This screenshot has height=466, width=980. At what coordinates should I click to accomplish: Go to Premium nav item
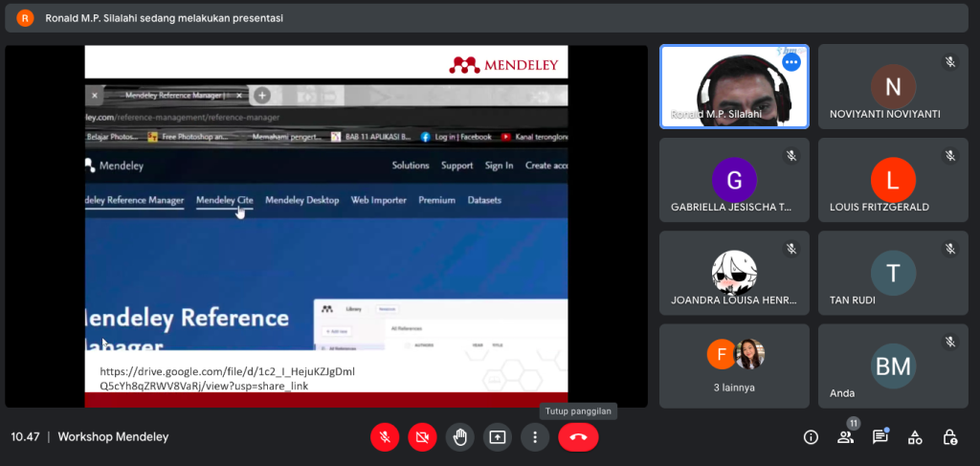coord(436,201)
